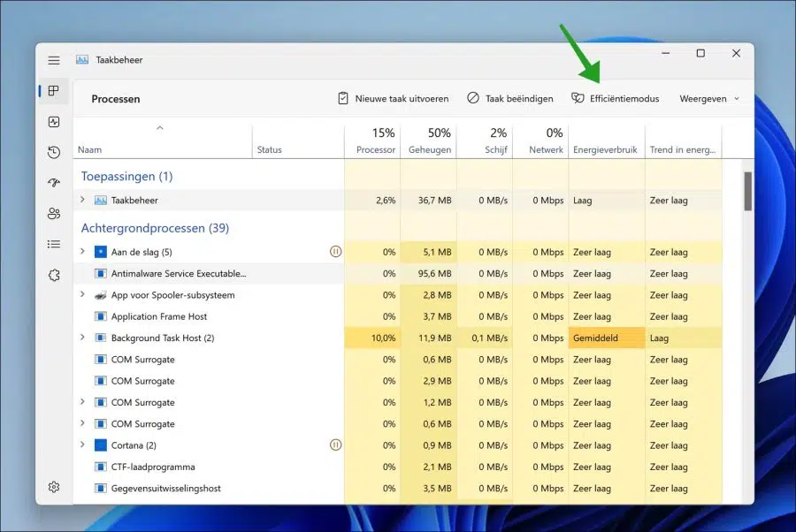Open the Processes page in sidebar

[54, 91]
